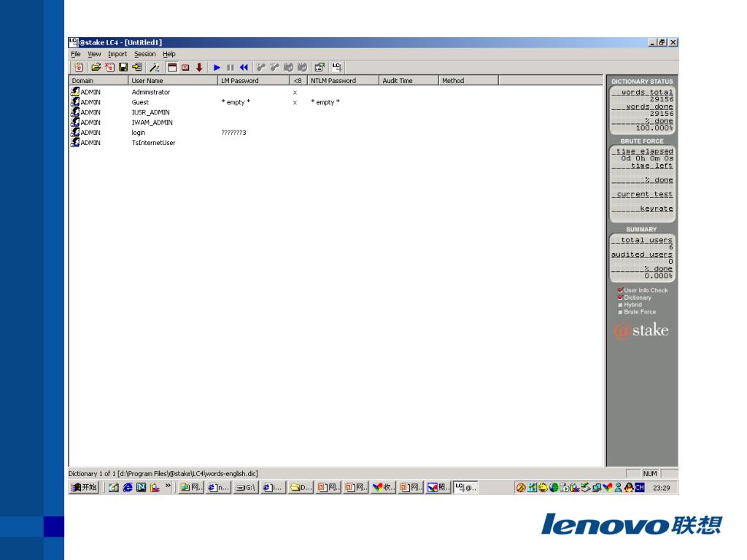
Task: Open Internet Explorer from quick launch
Action: point(128,487)
